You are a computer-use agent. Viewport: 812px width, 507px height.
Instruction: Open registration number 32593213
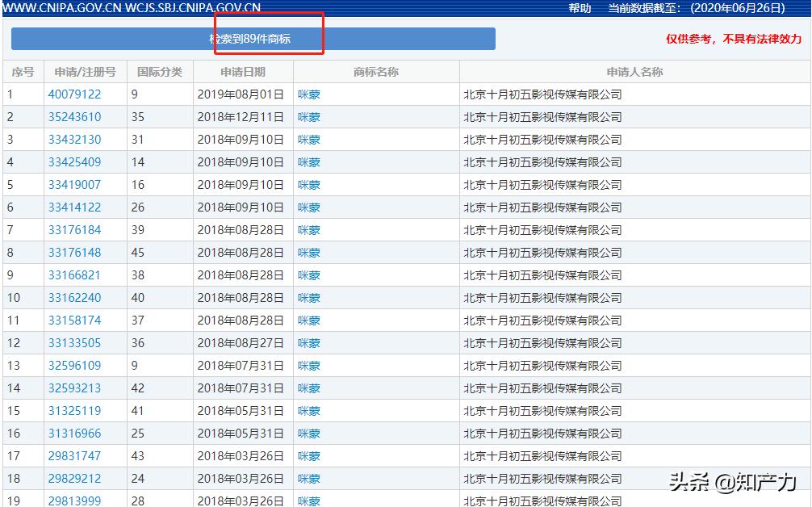pos(74,388)
